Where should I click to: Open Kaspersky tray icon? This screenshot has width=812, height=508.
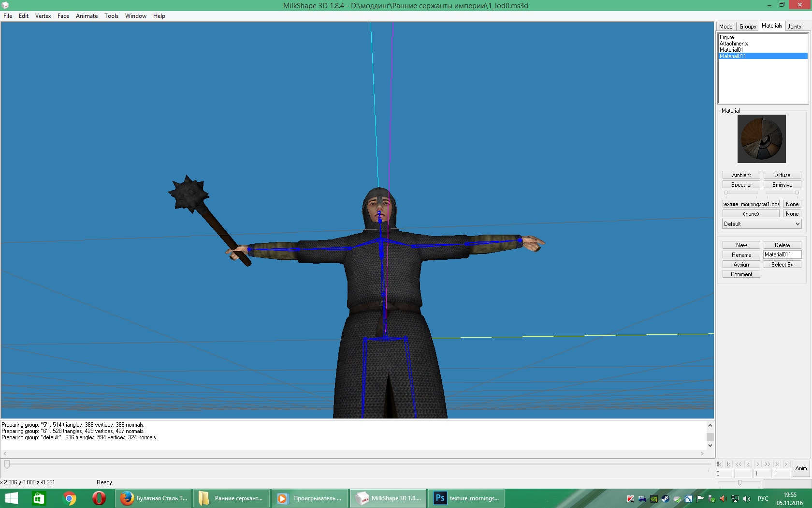click(x=630, y=499)
